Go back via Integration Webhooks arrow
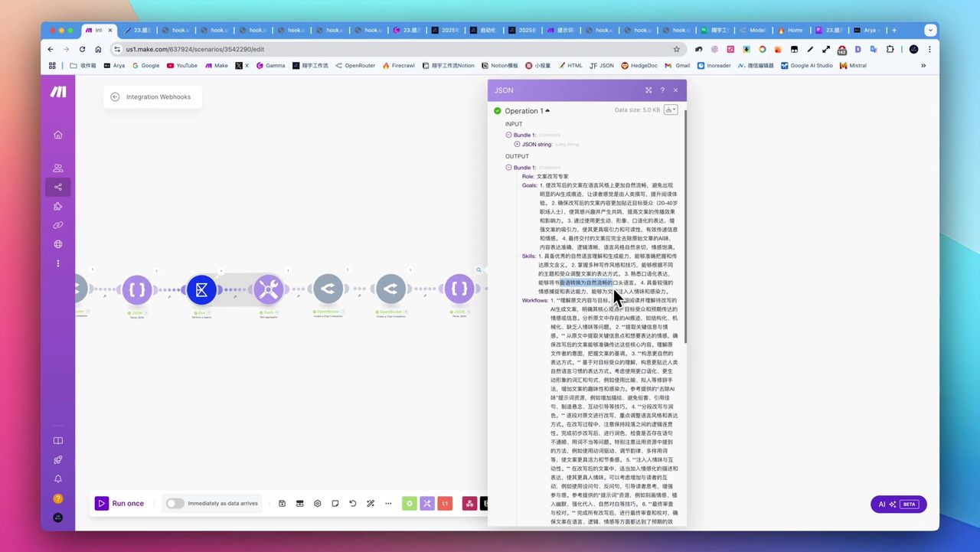 click(x=115, y=97)
